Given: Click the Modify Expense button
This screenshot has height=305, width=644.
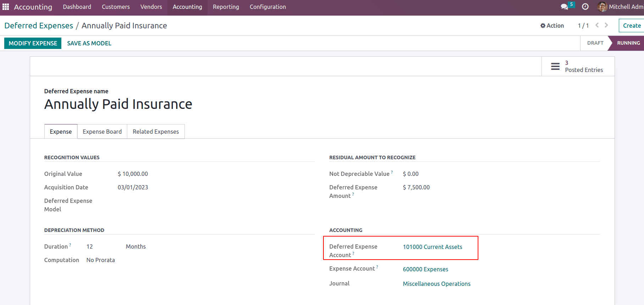Looking at the screenshot, I should point(33,43).
